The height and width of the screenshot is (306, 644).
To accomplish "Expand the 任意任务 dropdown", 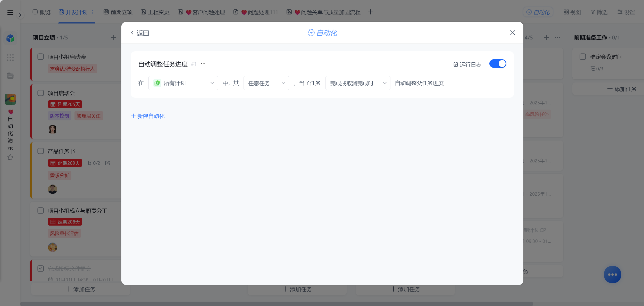I will 266,83.
